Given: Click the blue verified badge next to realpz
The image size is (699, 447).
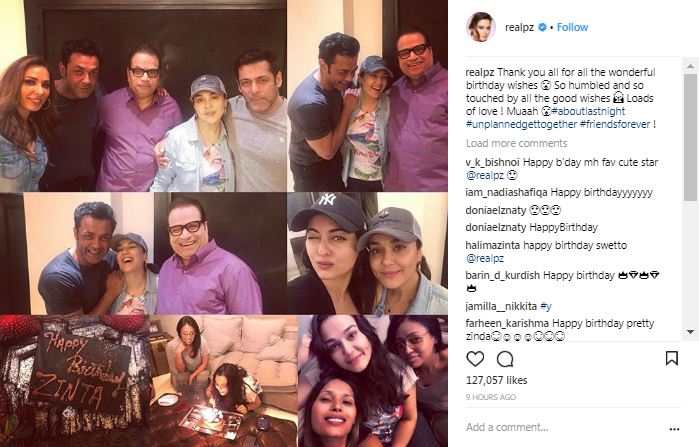Looking at the screenshot, I should [542, 27].
